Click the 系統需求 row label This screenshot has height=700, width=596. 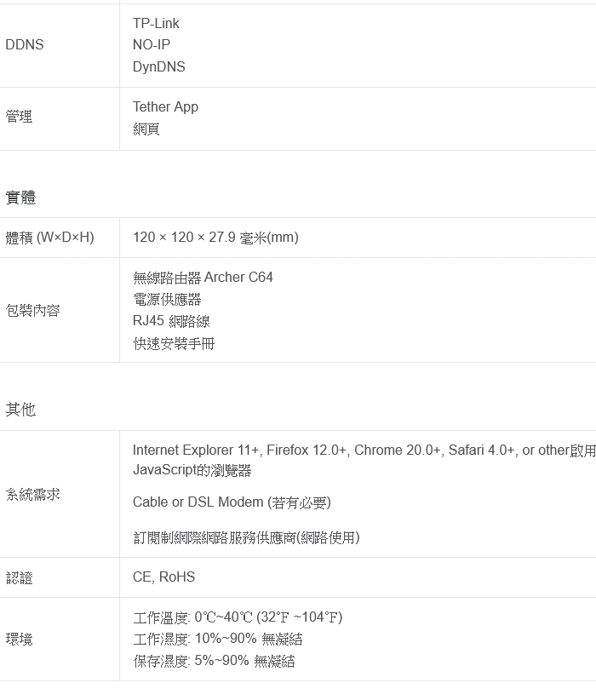(x=32, y=494)
